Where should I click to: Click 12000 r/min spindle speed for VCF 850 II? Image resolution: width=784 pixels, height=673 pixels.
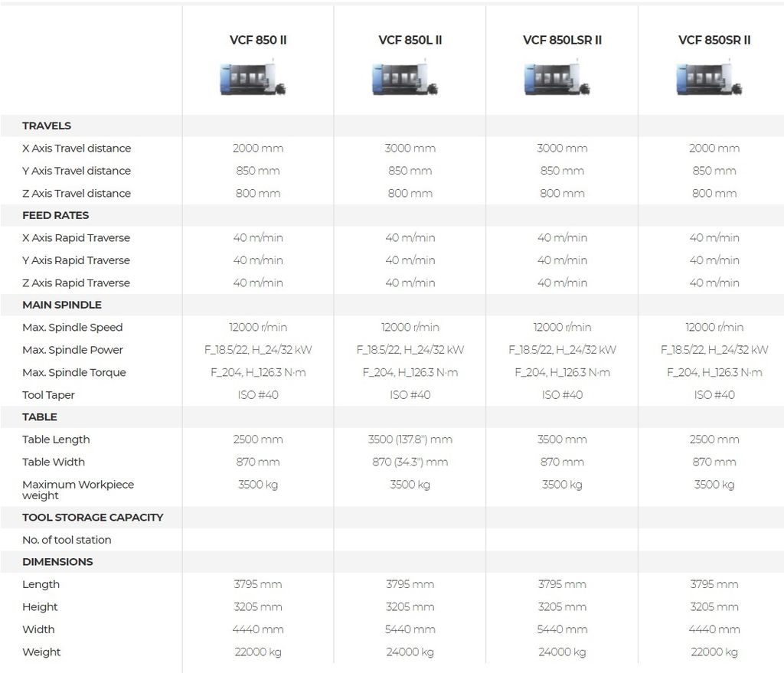[258, 327]
